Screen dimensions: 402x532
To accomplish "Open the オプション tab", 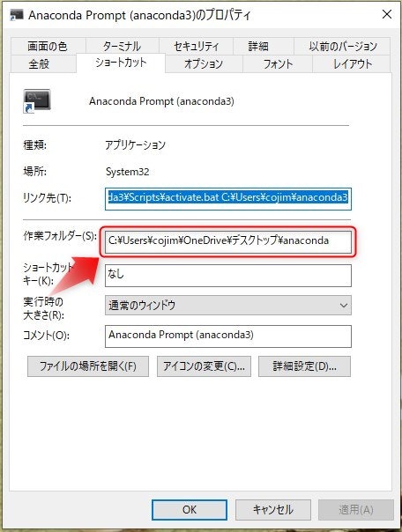I will [204, 63].
